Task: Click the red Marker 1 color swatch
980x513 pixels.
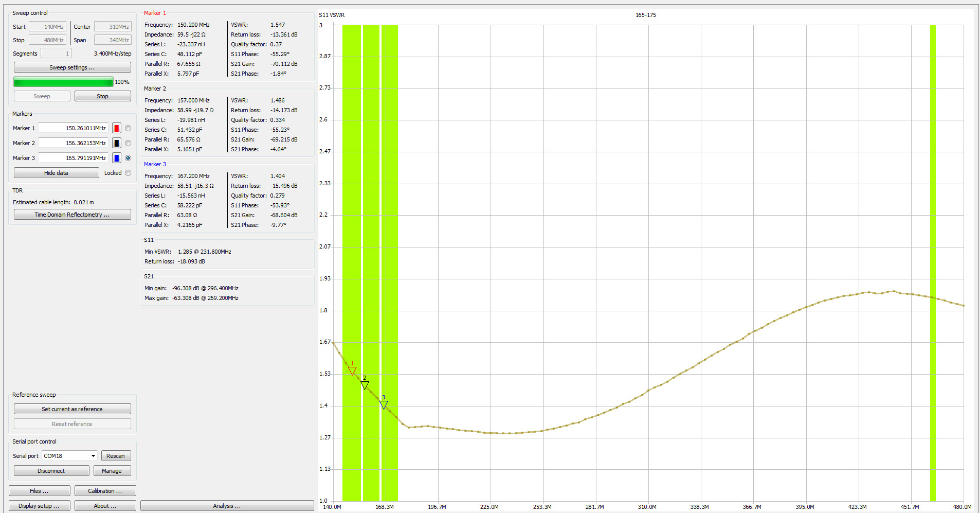Action: tap(117, 128)
